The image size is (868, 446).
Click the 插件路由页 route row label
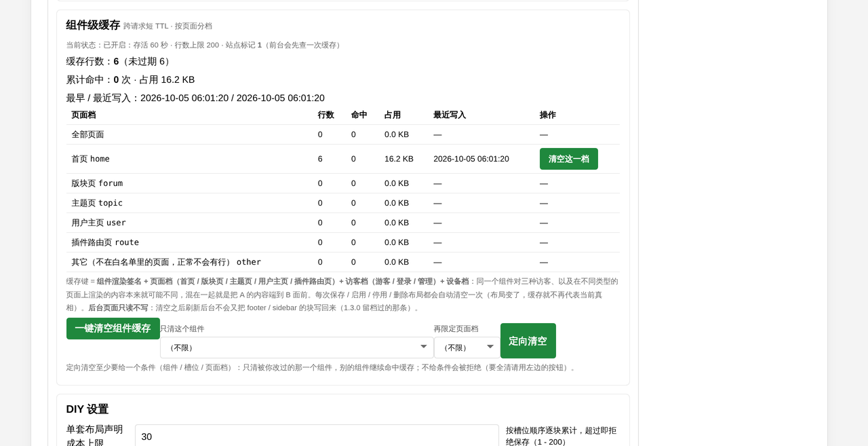point(105,242)
